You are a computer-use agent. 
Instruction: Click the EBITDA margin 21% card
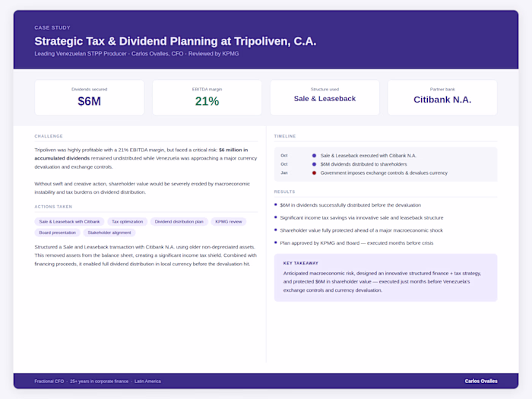tap(207, 97)
